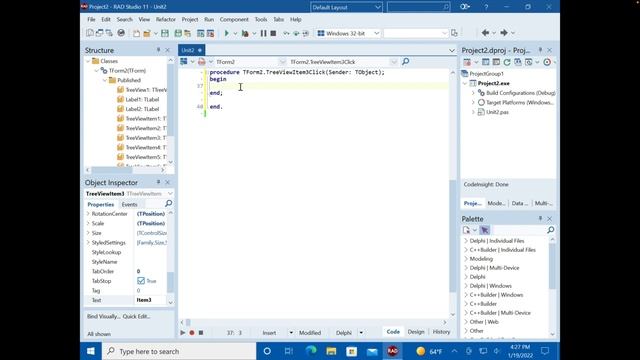Select Label1: TLabel in Structure tree
The height and width of the screenshot is (360, 640).
pyautogui.click(x=142, y=99)
